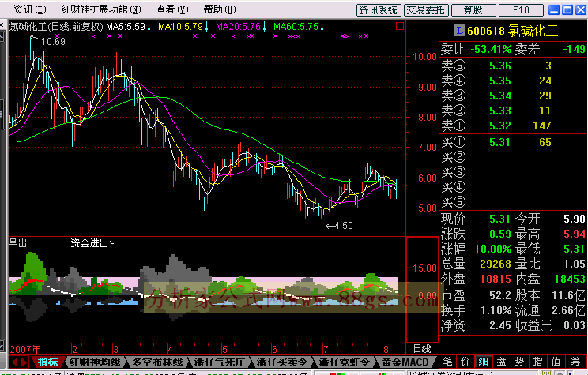Screen dimensions: 588x375
Task: Click the 卖⑤ price 5.36
Action: pos(499,66)
